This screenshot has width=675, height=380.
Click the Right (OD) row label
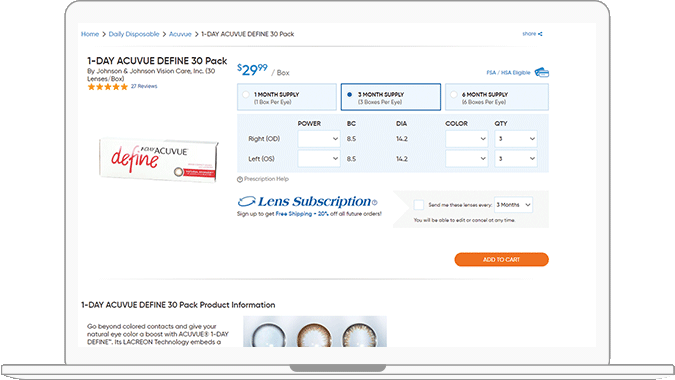[264, 139]
